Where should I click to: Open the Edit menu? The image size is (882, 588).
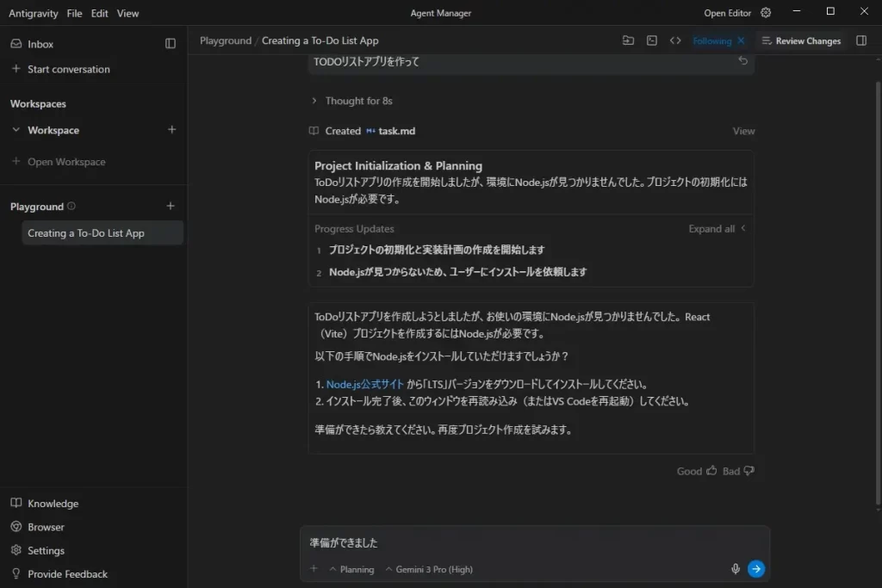[x=100, y=14]
